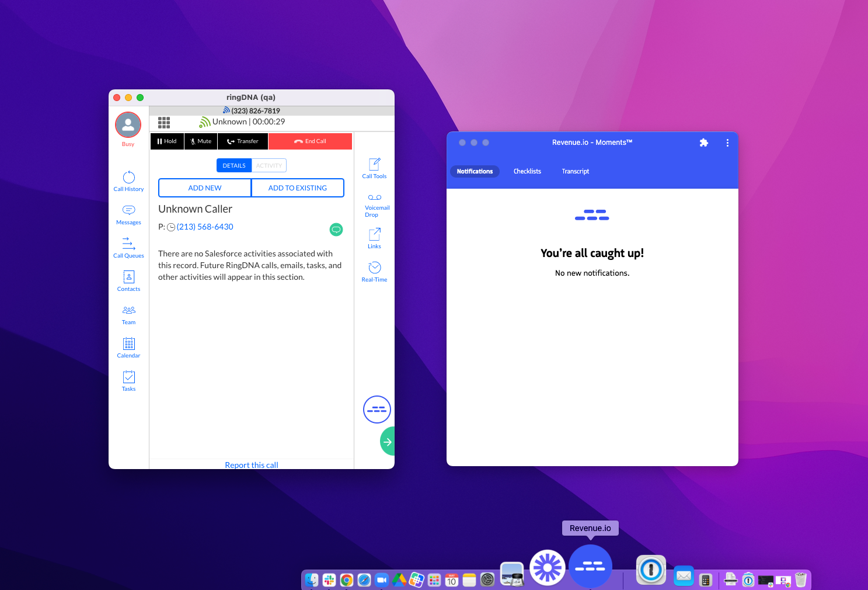This screenshot has height=590, width=868.
Task: Open System Preferences from the dock
Action: pyautogui.click(x=487, y=579)
